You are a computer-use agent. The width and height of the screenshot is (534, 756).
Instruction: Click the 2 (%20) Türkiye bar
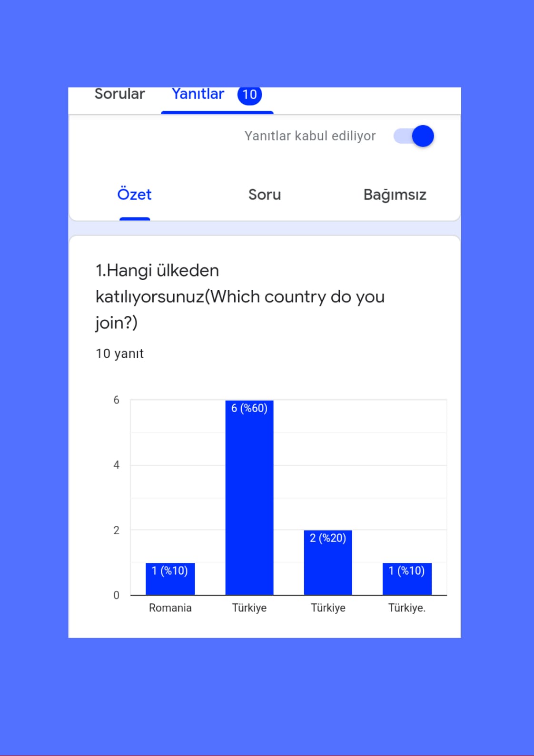(327, 561)
